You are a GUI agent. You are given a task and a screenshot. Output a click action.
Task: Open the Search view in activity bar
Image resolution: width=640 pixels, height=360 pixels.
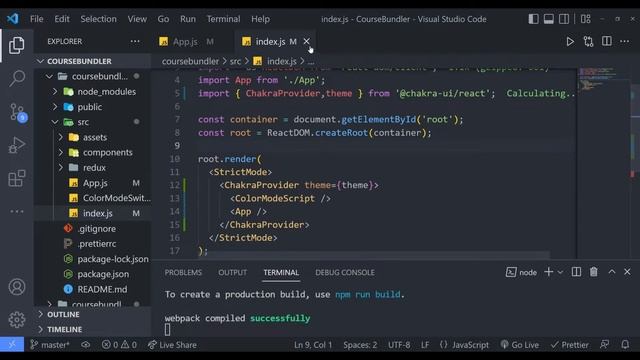pos(17,78)
